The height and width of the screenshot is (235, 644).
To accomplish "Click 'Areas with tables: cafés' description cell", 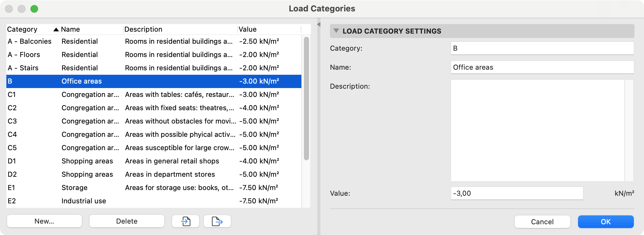I will (x=180, y=94).
